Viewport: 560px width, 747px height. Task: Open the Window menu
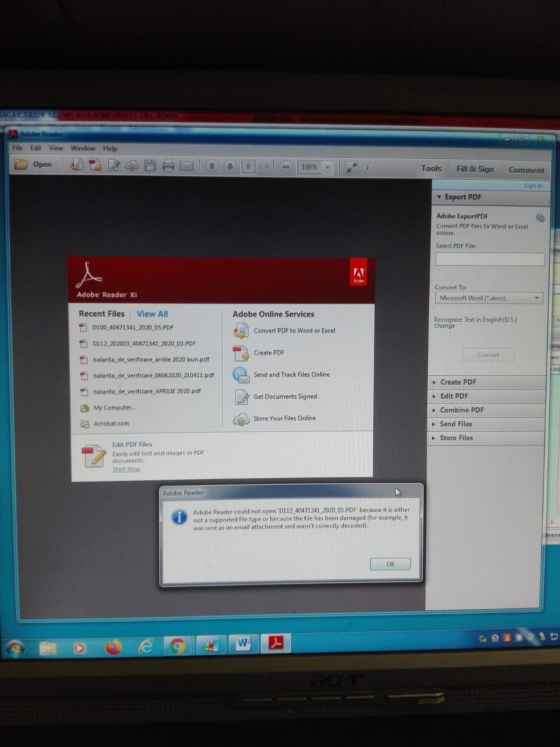click(x=83, y=148)
